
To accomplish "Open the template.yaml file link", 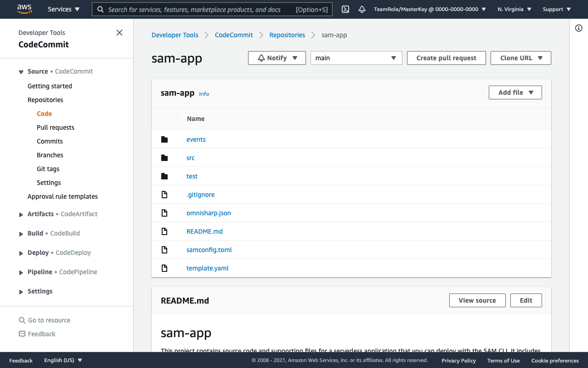I will click(208, 268).
